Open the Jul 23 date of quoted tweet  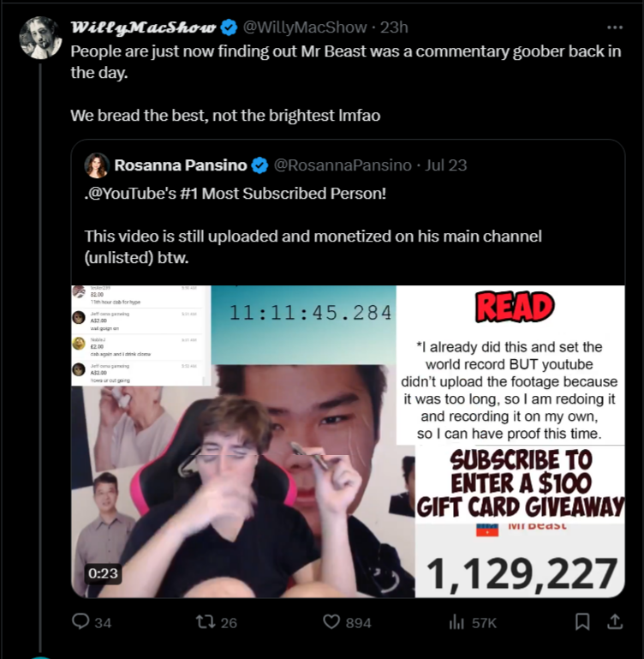(x=445, y=165)
